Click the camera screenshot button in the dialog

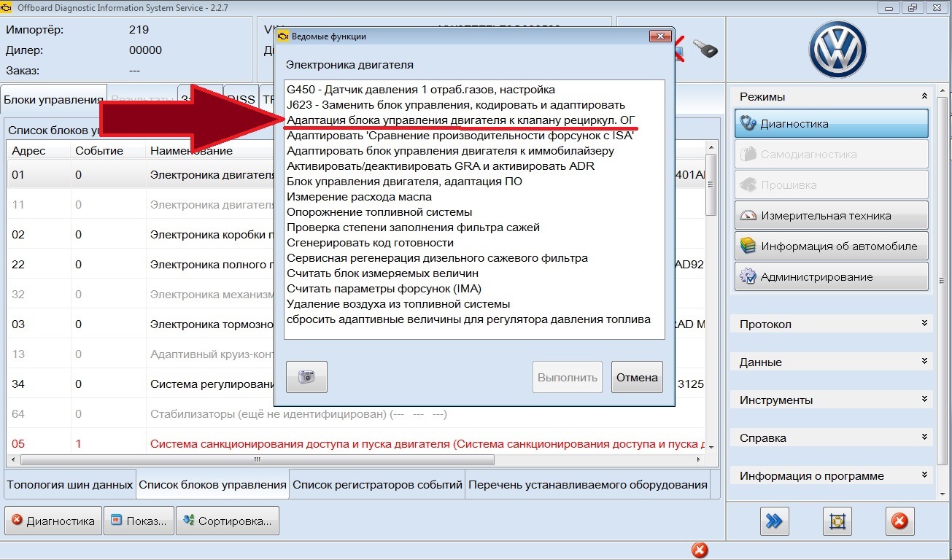(306, 377)
